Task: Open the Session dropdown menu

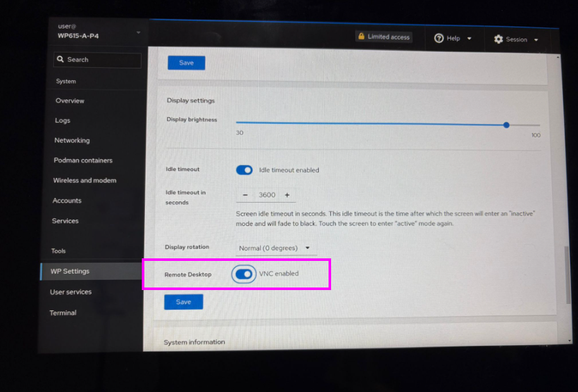Action: (x=516, y=39)
